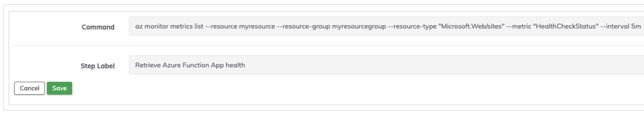
Task: Click "Azure Function App" text in Step Label
Action: point(193,65)
